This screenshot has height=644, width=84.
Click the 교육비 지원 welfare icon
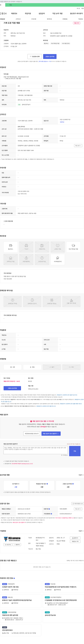58,247
